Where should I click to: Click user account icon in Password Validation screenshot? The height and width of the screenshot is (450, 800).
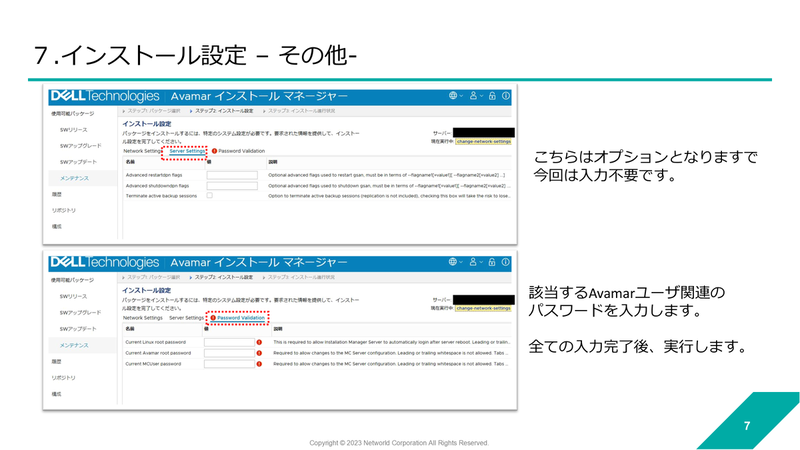(472, 262)
